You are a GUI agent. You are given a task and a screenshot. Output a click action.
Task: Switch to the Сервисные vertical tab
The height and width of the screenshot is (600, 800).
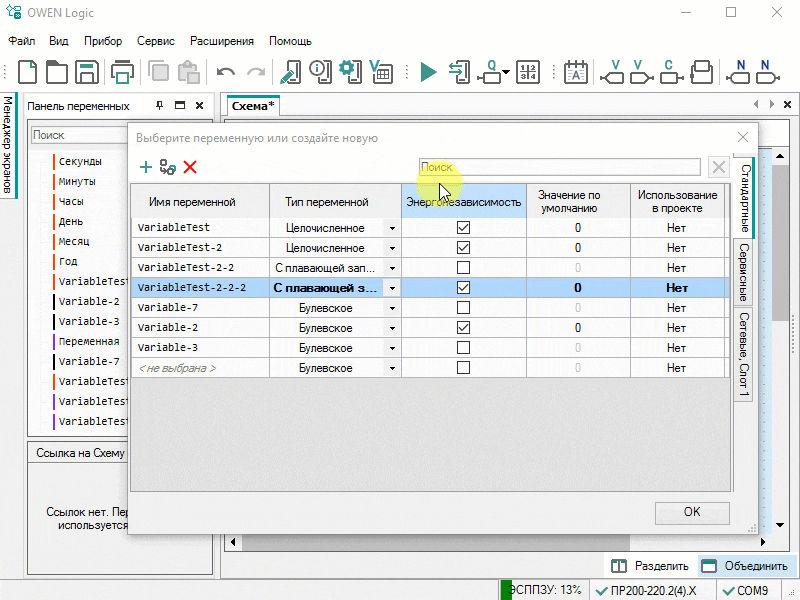[x=744, y=272]
